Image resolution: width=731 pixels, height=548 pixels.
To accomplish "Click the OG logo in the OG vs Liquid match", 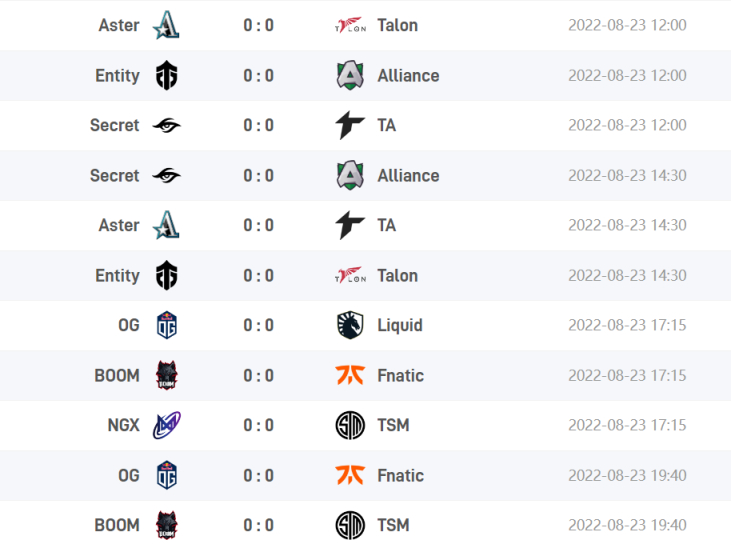I will click(166, 325).
